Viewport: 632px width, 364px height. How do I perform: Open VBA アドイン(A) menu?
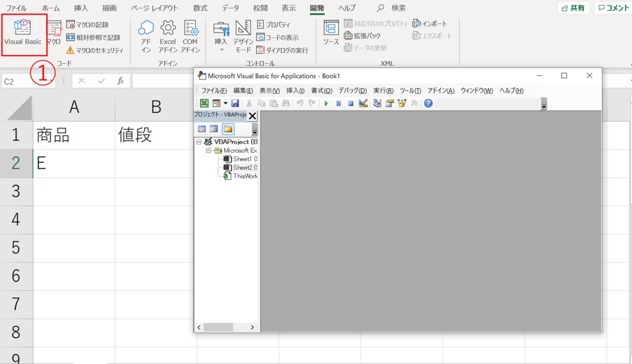441,90
